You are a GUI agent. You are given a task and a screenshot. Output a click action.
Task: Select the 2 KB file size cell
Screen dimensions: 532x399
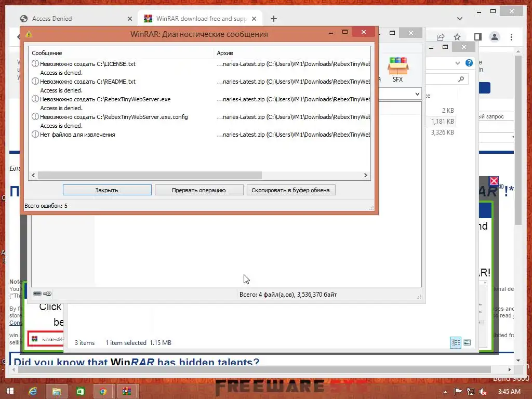click(x=448, y=110)
